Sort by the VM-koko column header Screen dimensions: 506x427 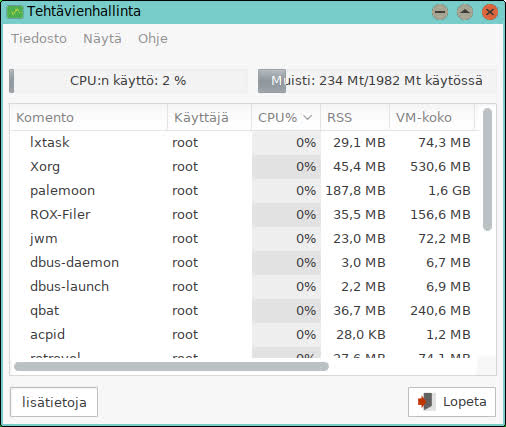432,117
